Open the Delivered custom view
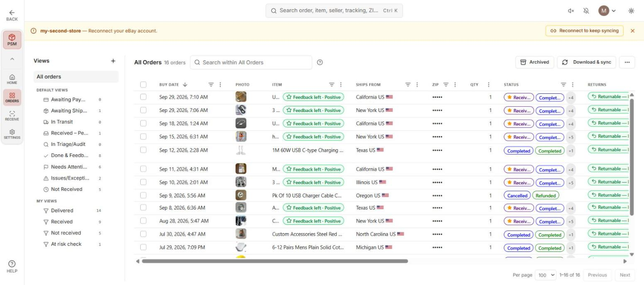 [x=73, y=211]
